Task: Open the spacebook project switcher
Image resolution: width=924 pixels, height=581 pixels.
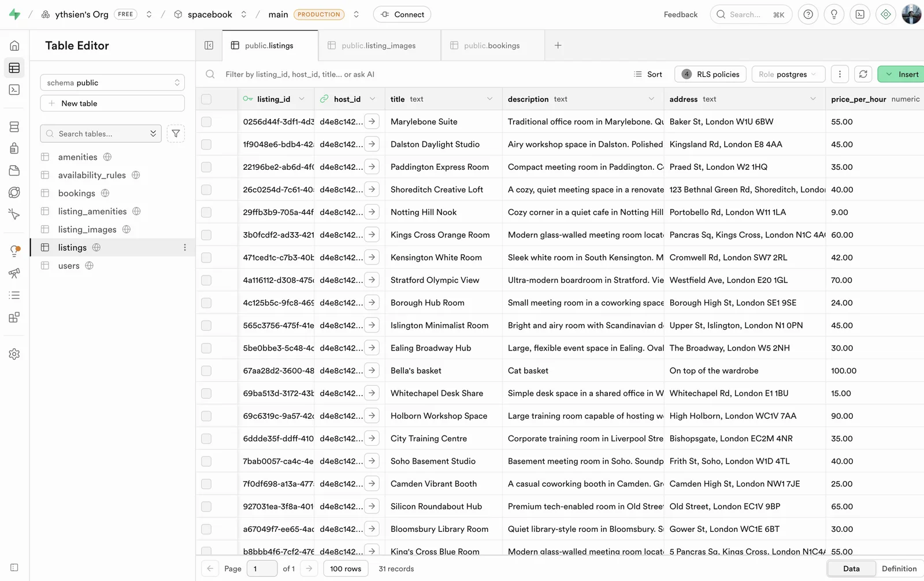Action: [244, 14]
